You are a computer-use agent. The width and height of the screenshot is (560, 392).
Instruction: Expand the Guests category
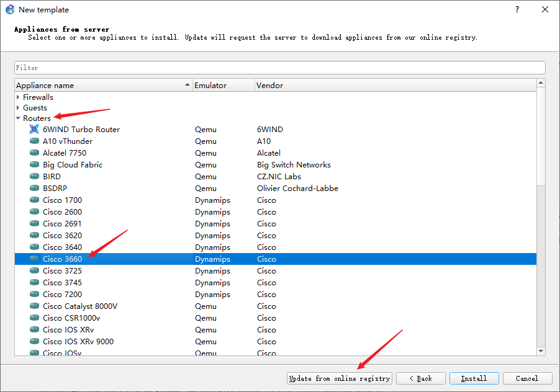pos(18,108)
